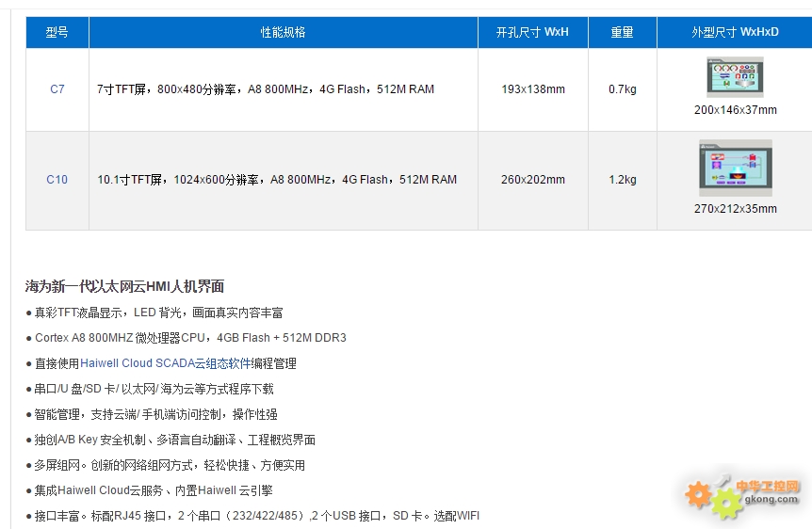Select the line 集成Haiwell Cloud云服务
Screen dimensions: 812x529
[x=149, y=490]
